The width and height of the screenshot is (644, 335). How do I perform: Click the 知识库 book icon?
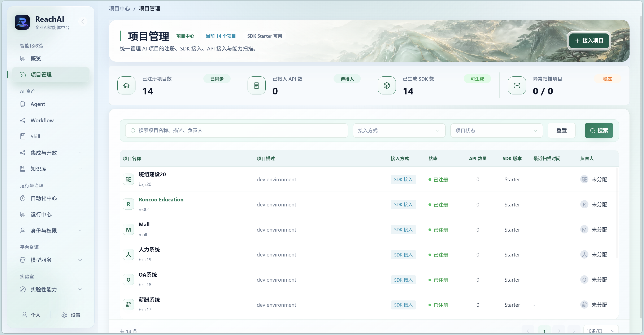coord(23,169)
